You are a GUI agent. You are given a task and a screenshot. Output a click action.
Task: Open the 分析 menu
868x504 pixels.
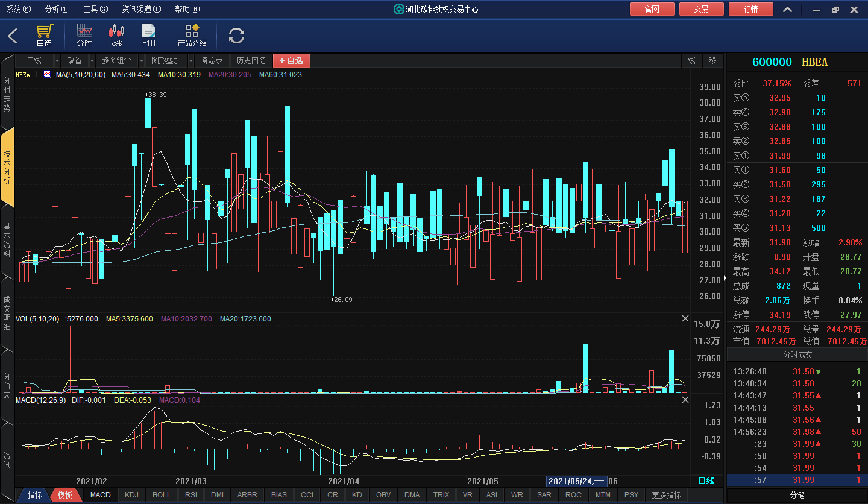coord(57,9)
